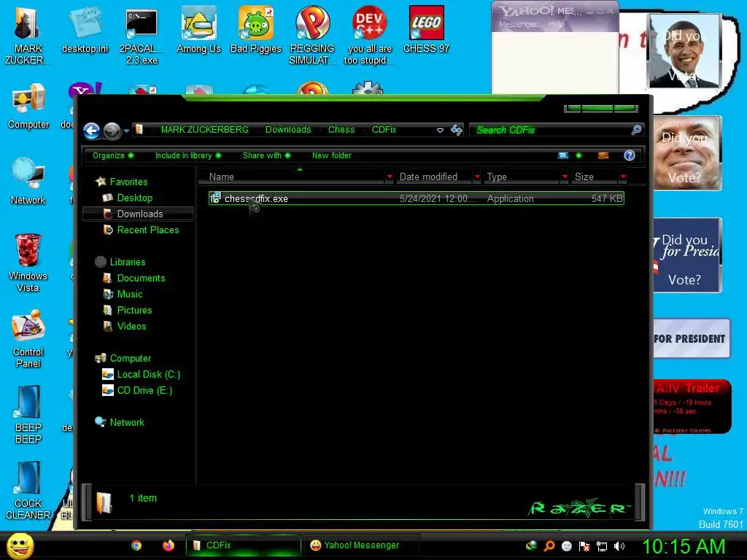This screenshot has height=560, width=747.
Task: Switch to Yahoo! Messenger taskbar button
Action: click(x=360, y=545)
